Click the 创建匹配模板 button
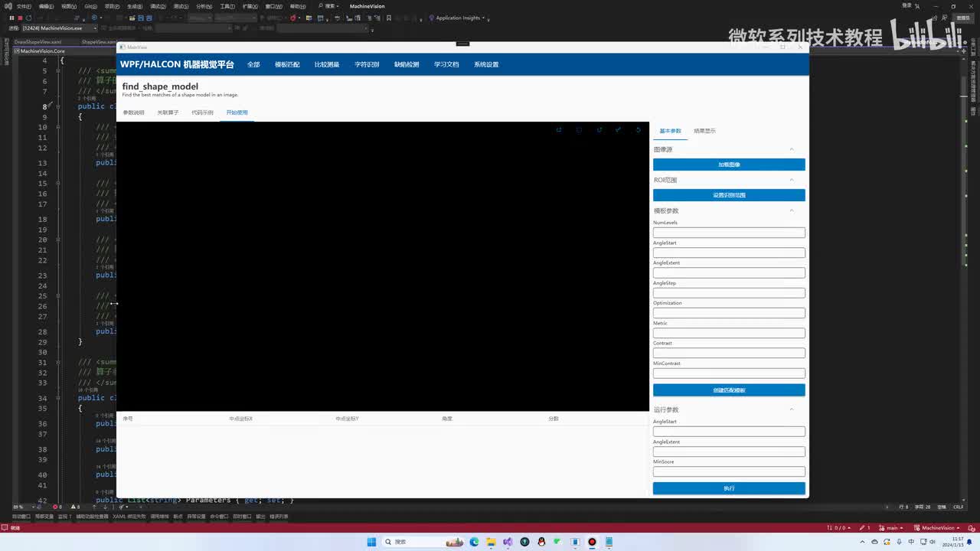This screenshot has width=980, height=551. (729, 390)
